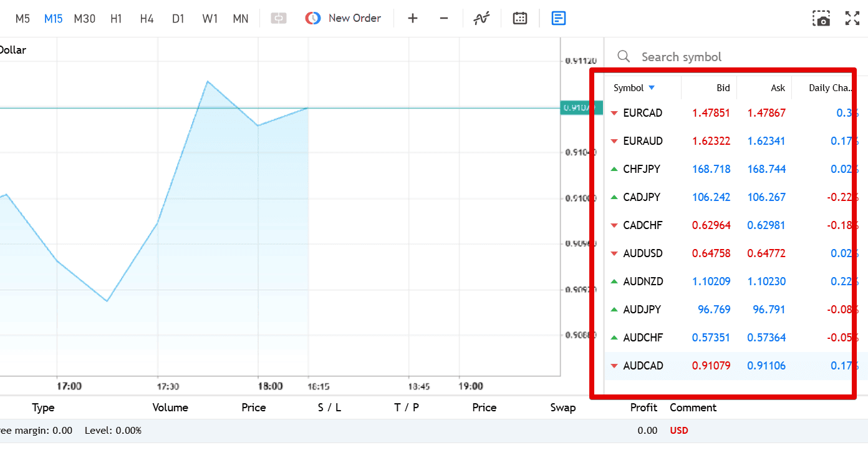Open the economic calendar
The height and width of the screenshot is (450, 868).
click(x=520, y=18)
